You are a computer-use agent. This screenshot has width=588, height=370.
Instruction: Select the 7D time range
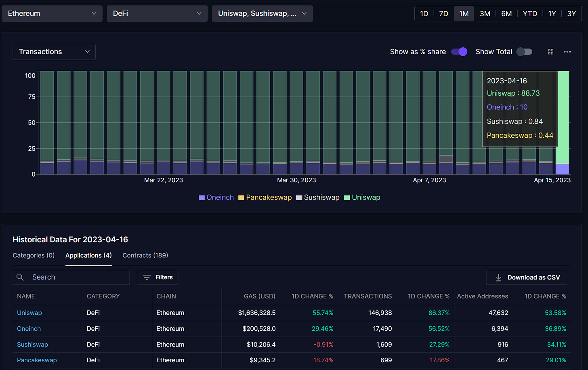pos(443,14)
